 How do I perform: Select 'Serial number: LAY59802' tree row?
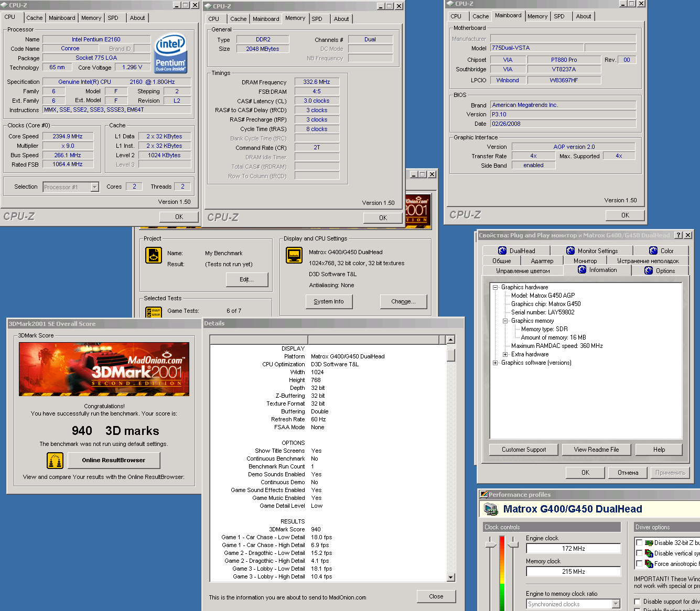coord(543,312)
